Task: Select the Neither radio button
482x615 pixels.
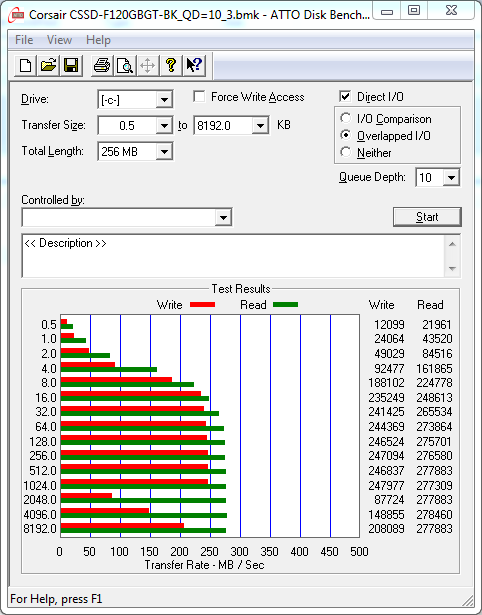Action: click(x=346, y=152)
